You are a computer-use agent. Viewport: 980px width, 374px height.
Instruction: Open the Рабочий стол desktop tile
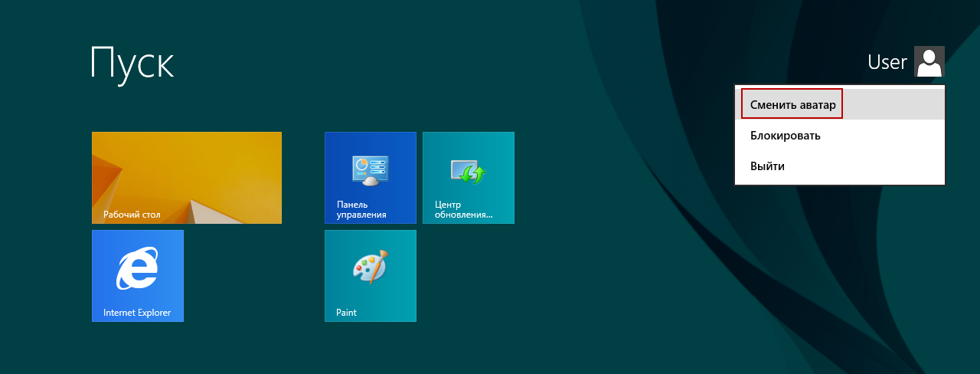tap(187, 178)
